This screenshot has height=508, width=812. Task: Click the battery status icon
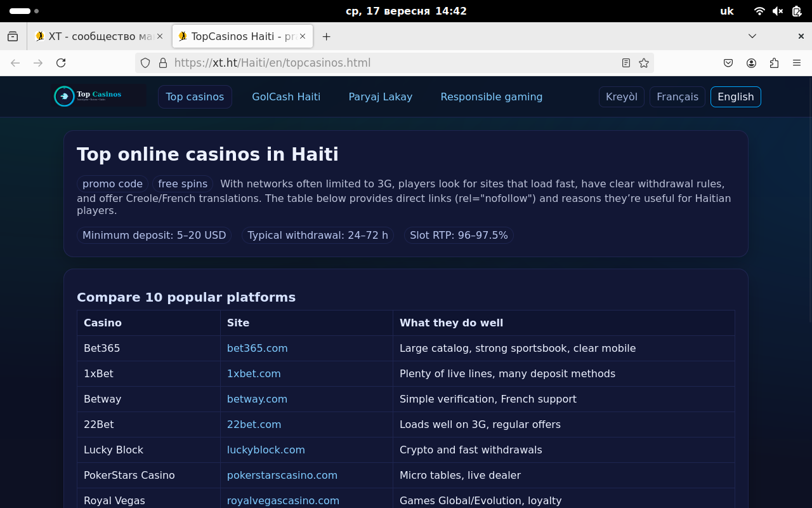coord(796,11)
